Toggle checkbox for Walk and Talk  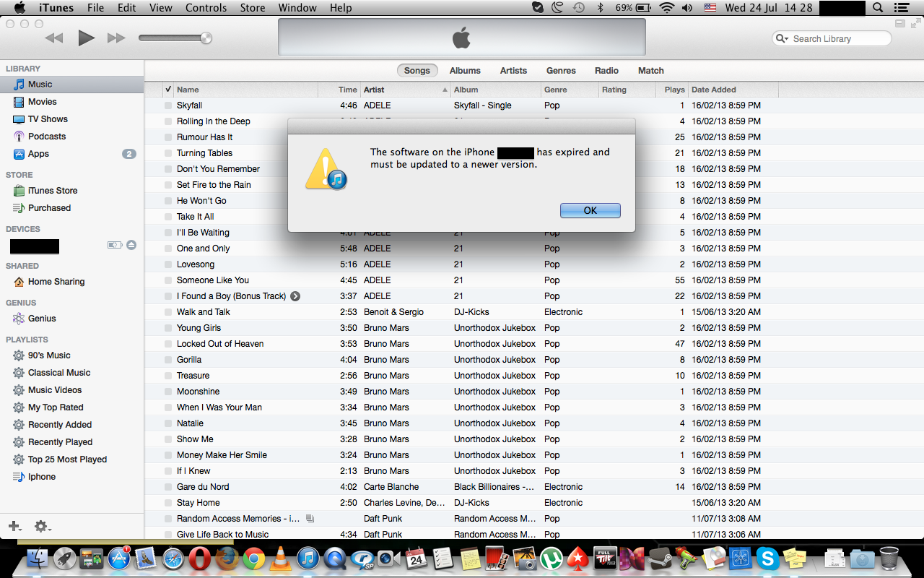tap(167, 312)
